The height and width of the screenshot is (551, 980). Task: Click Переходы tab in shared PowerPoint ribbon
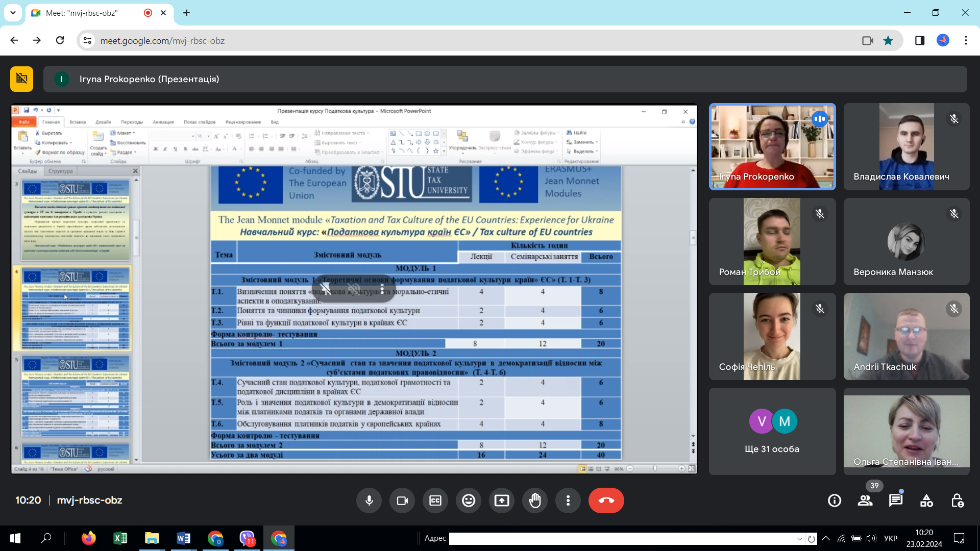click(x=132, y=122)
